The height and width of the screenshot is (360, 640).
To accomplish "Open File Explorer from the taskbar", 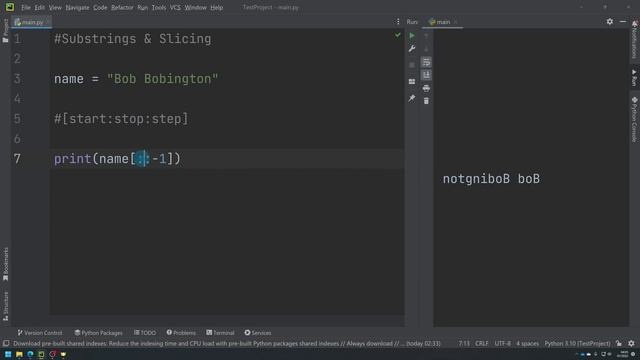I will click(19, 354).
